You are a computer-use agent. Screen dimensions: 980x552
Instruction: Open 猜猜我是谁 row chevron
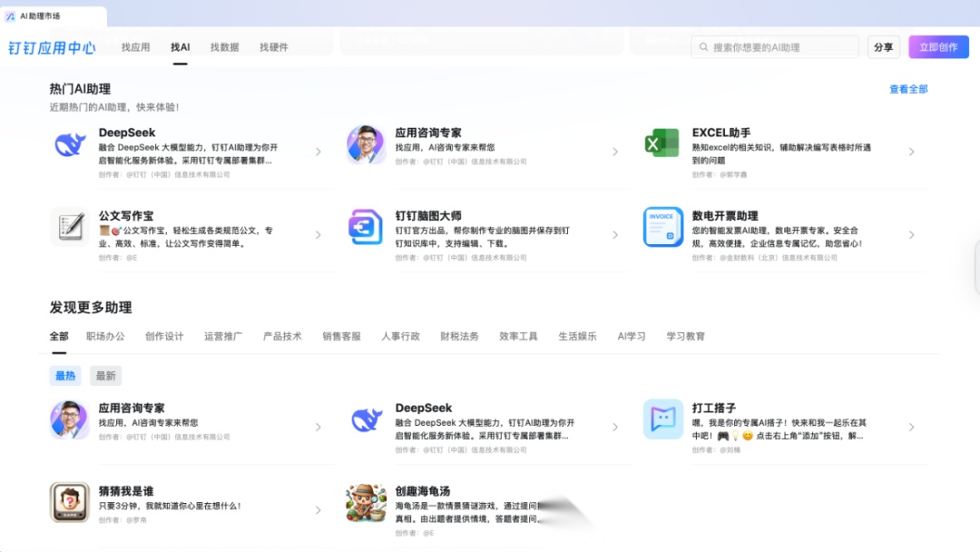pos(318,510)
